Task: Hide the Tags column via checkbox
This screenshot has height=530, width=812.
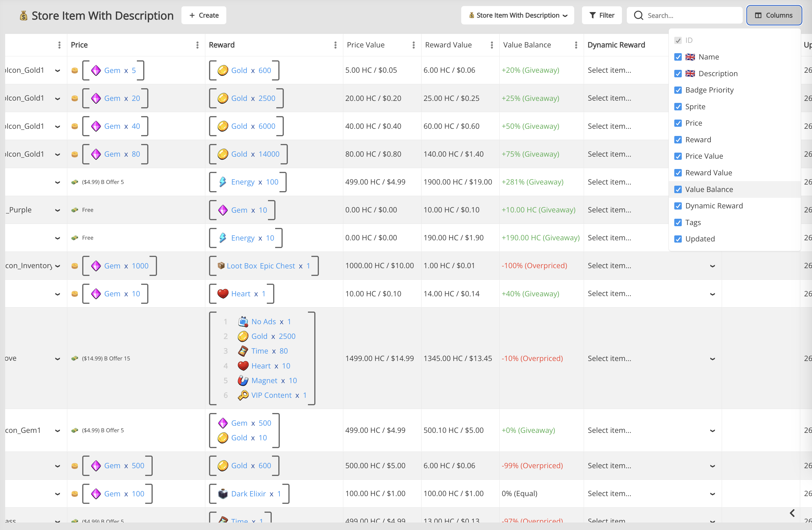Action: point(678,222)
